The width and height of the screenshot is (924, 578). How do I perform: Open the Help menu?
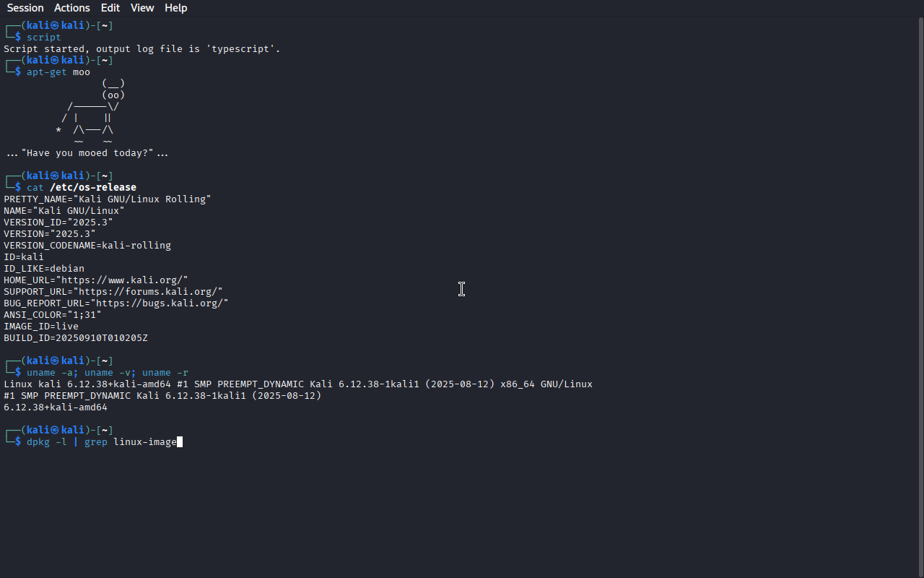[x=176, y=8]
